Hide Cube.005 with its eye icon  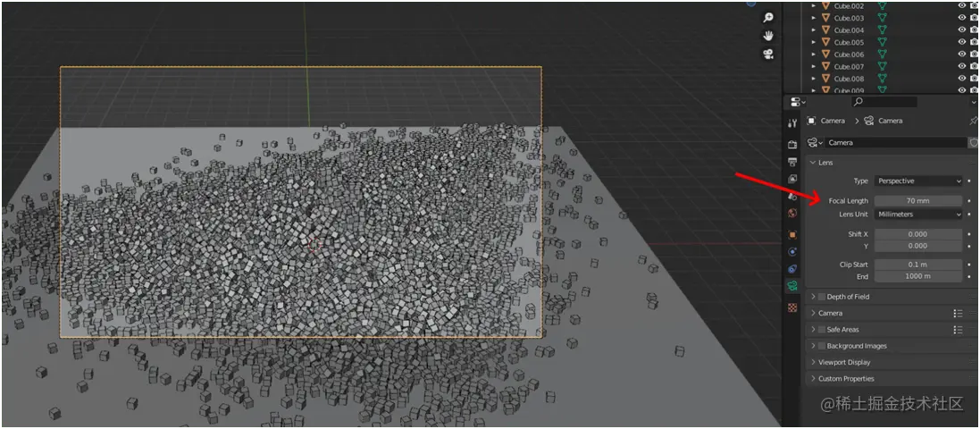[962, 43]
